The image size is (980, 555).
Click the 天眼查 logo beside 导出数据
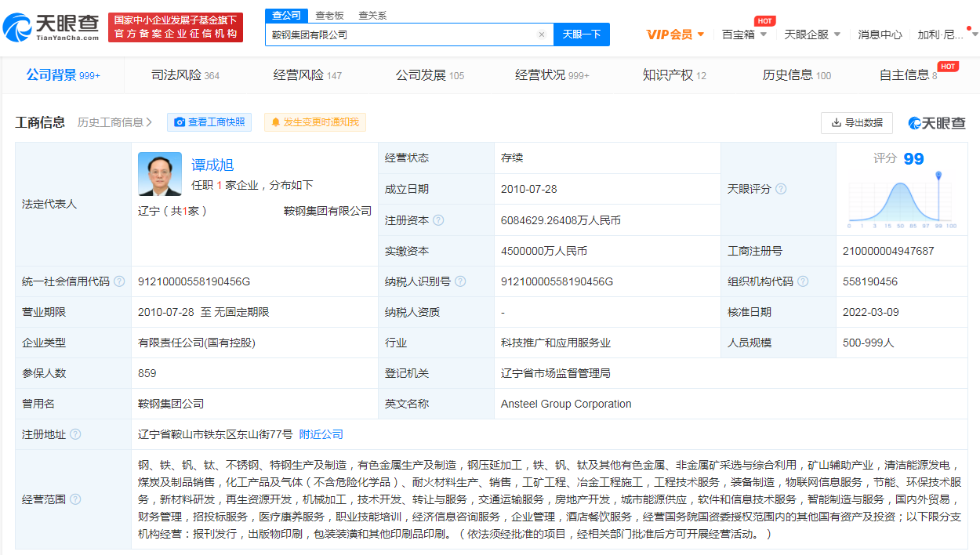tap(937, 122)
